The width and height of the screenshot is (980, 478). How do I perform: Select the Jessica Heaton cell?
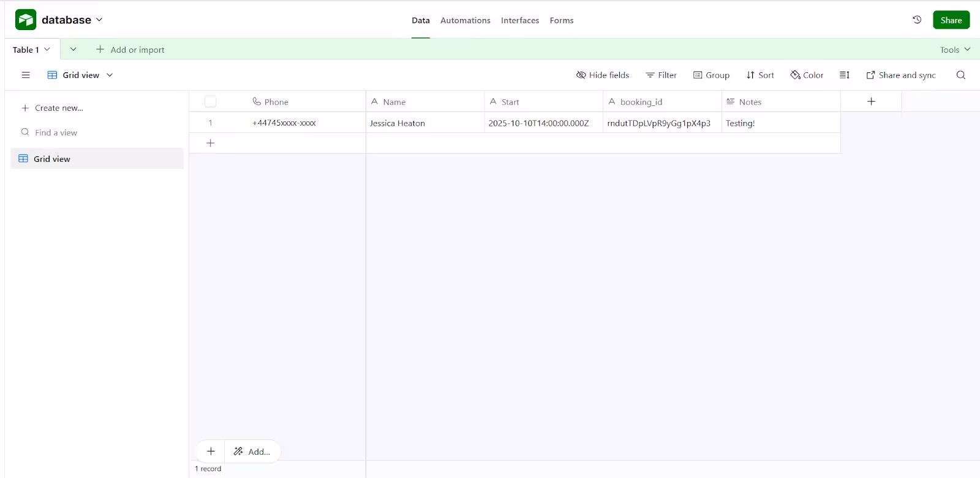425,123
